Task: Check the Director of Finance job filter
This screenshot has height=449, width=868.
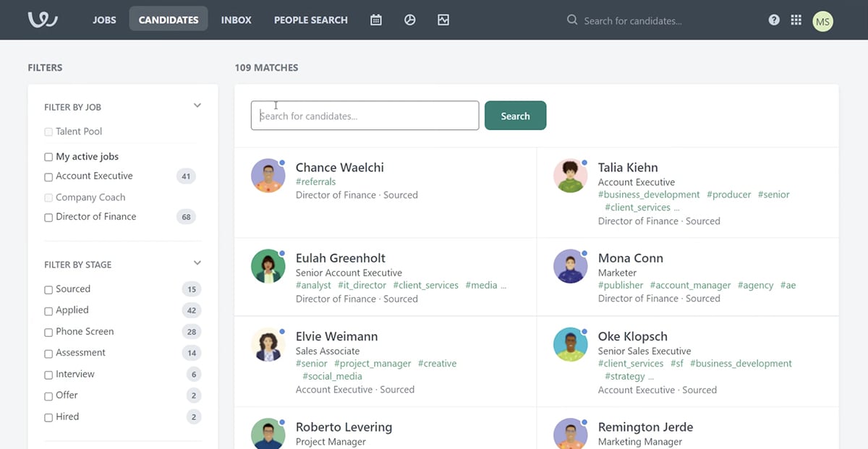Action: click(48, 216)
